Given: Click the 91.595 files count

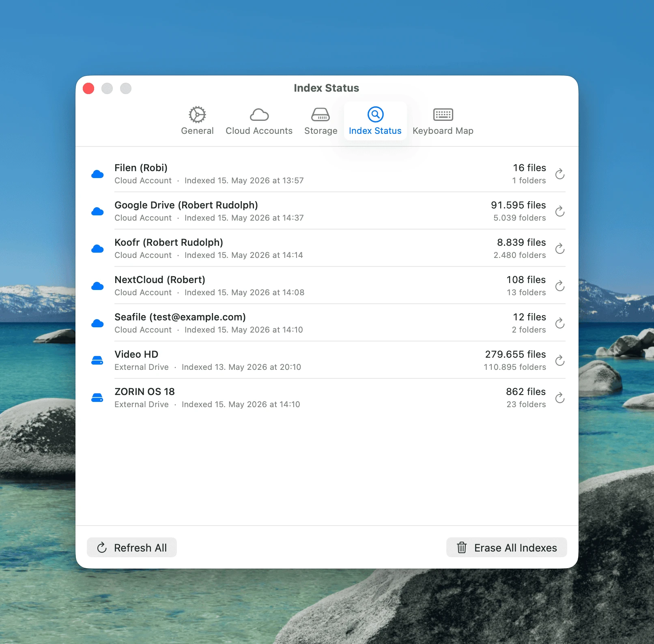Looking at the screenshot, I should (x=518, y=205).
